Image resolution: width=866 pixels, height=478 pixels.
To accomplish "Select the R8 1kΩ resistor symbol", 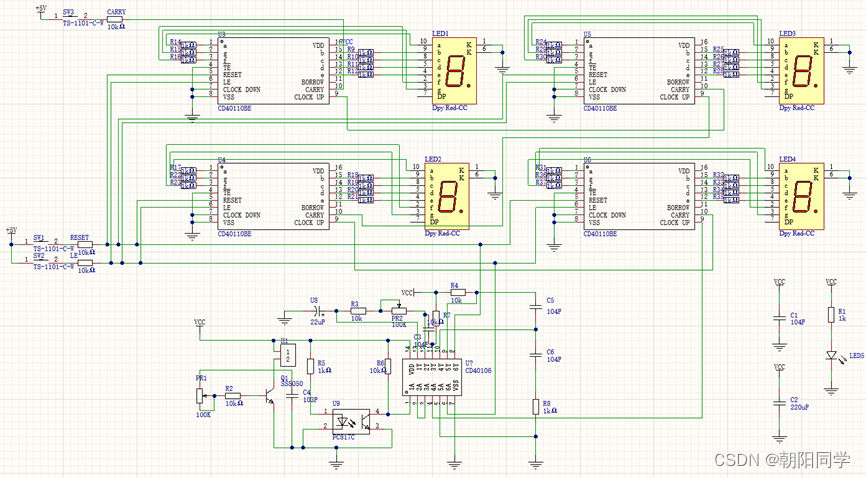I will (x=535, y=407).
